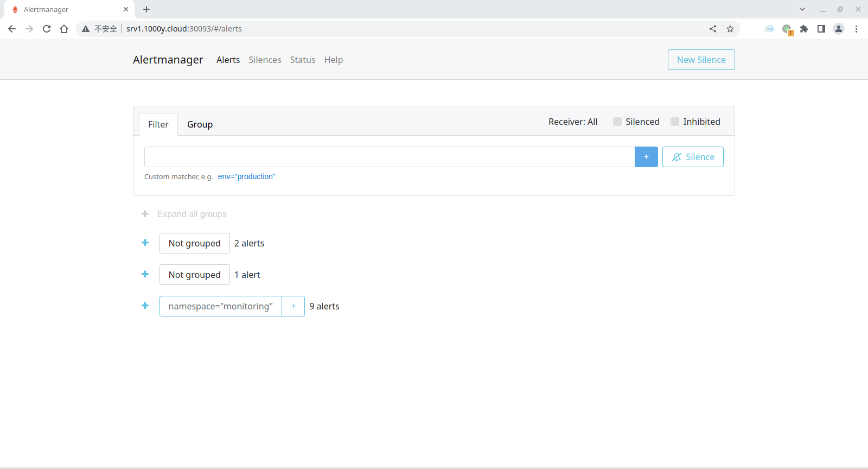The image size is (868, 469).
Task: Open the cloud extension icon
Action: tap(769, 29)
